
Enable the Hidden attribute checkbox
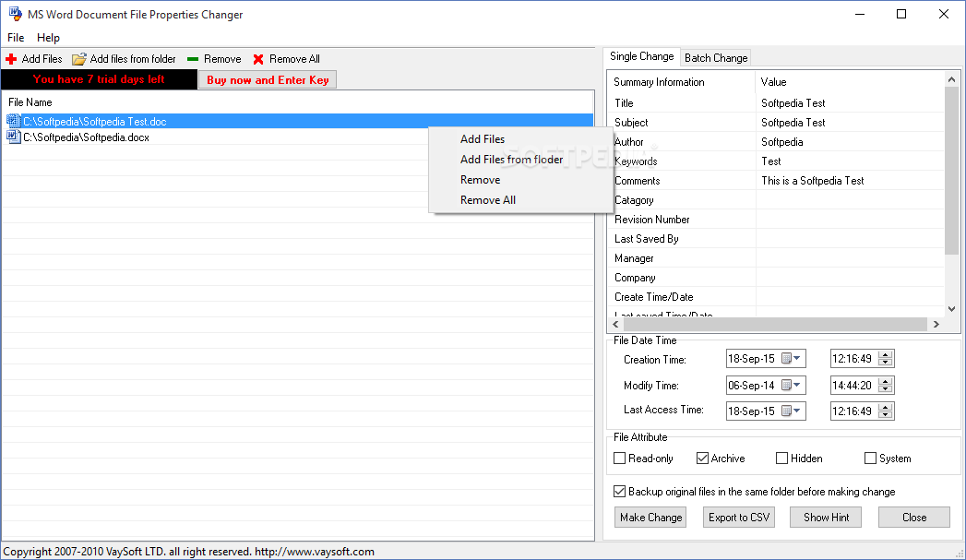(781, 459)
